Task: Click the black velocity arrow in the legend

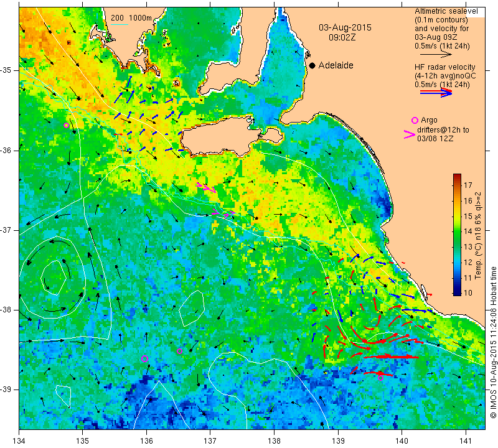Action: tap(436, 55)
